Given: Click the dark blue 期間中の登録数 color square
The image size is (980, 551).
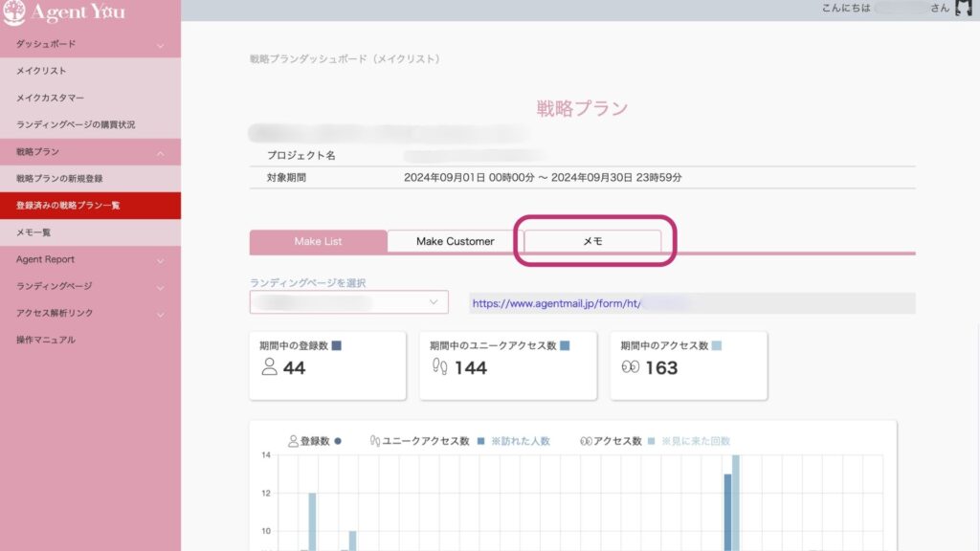Looking at the screenshot, I should click(x=335, y=345).
